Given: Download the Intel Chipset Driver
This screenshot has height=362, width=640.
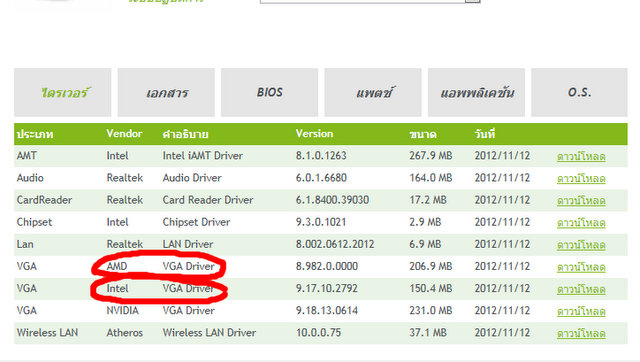Looking at the screenshot, I should [581, 222].
